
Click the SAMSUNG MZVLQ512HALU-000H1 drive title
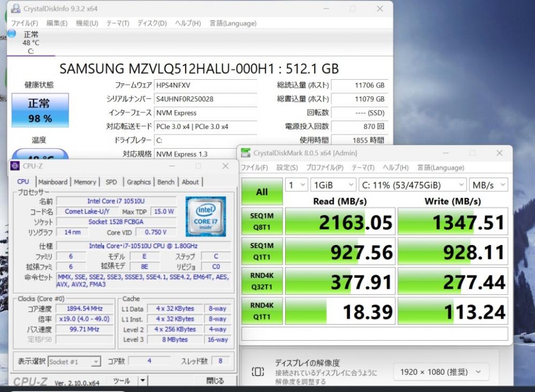point(199,69)
